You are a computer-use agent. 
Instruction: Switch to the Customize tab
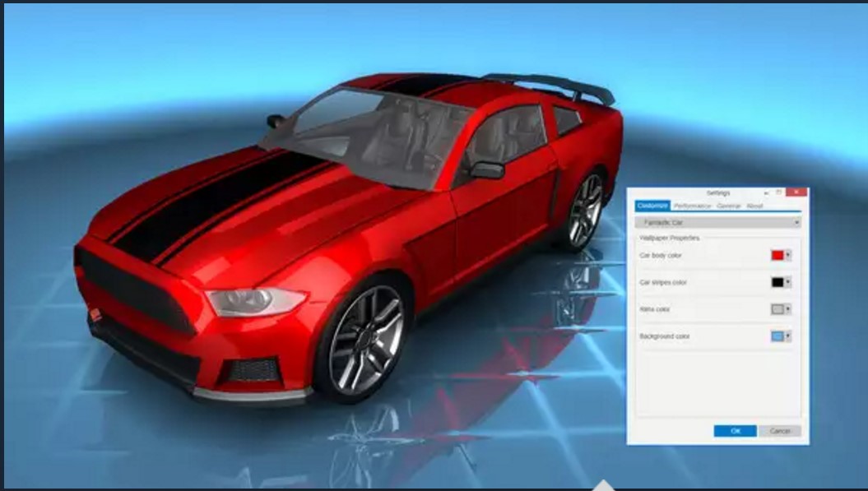pos(652,206)
